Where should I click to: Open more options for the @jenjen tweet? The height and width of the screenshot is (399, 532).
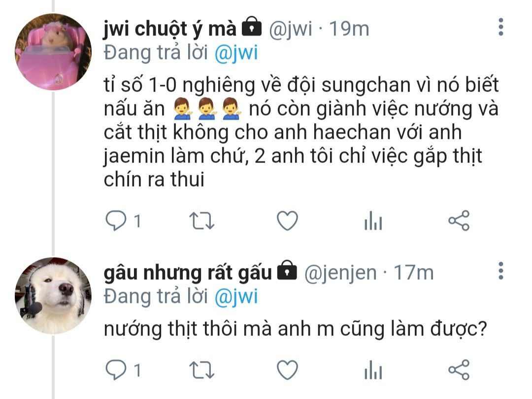click(501, 271)
